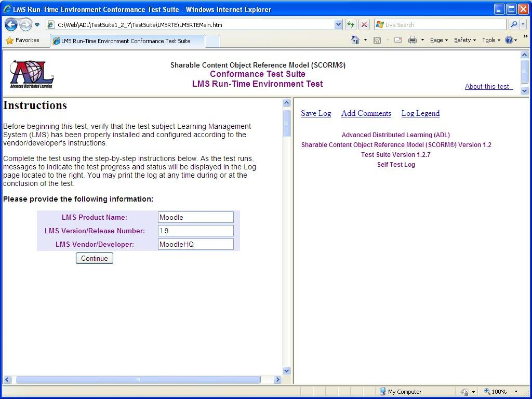This screenshot has height=399, width=532.
Task: Click the instructions pane horizontal scrollbar
Action: tap(138, 380)
